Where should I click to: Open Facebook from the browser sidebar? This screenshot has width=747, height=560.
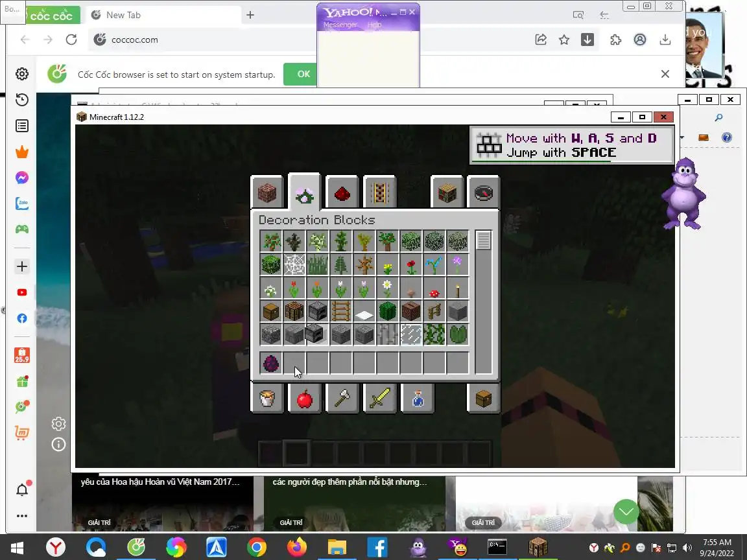pos(22,318)
